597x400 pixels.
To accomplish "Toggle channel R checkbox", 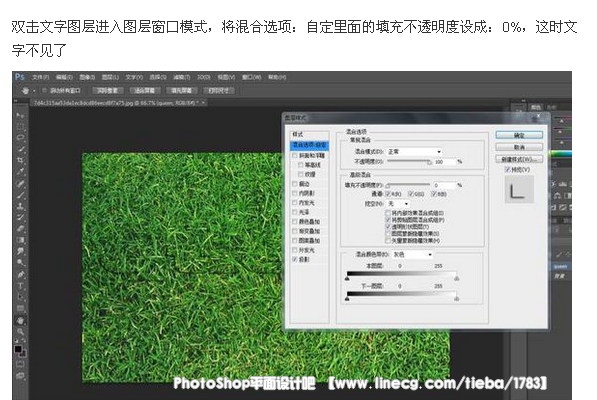I will (388, 194).
